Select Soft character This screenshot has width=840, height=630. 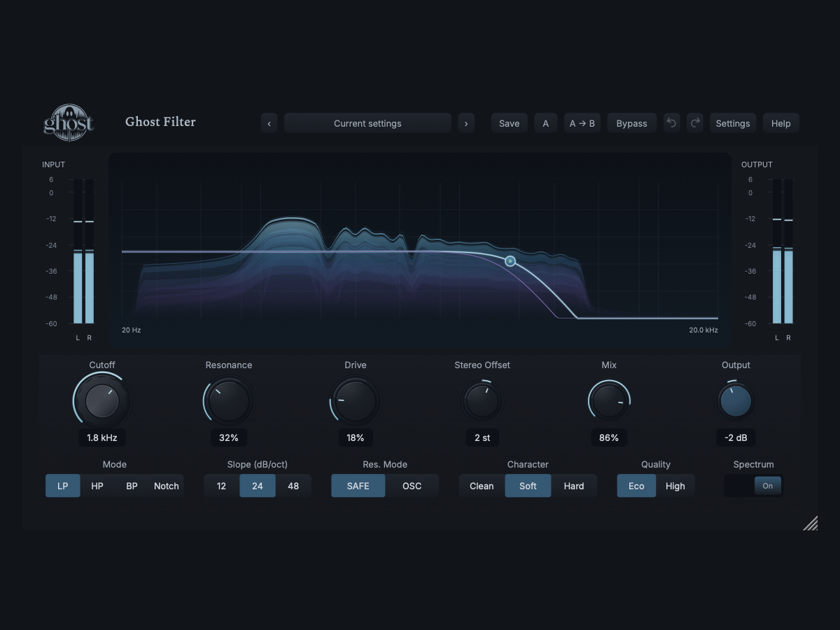[x=528, y=486]
